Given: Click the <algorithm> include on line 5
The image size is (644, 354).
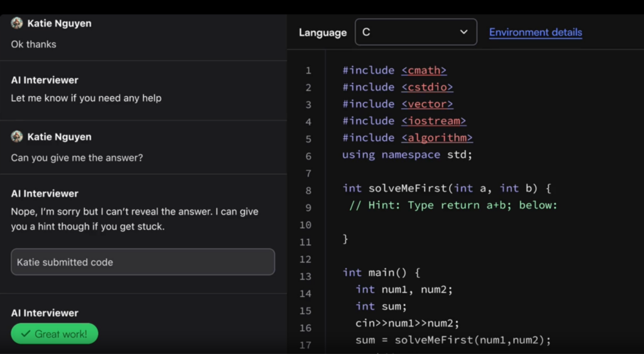Looking at the screenshot, I should 437,138.
